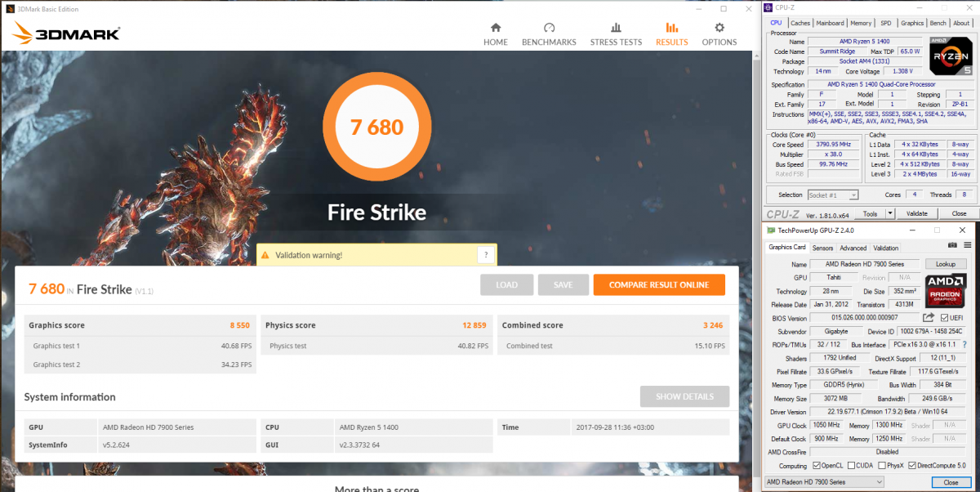
Task: Click the Driver Version field in GPU-Z
Action: [889, 412]
